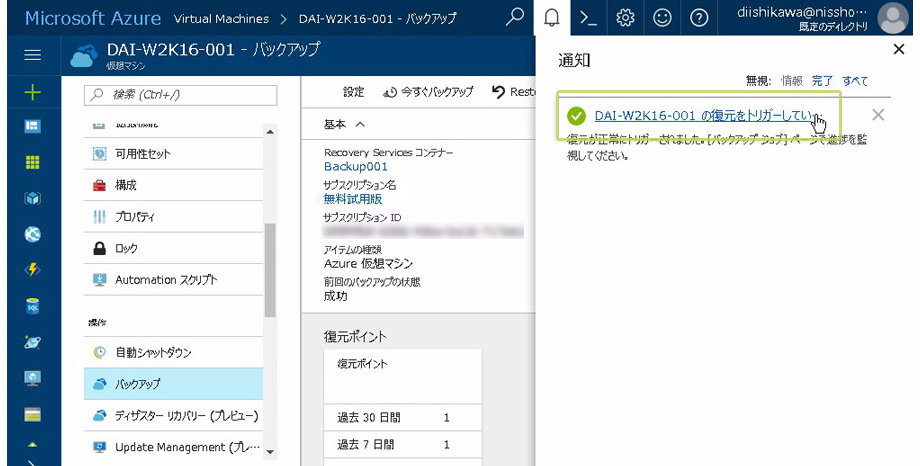Screen dimensions: 920x466
Task: Click 過去 30 日間 restore point row
Action: click(x=402, y=417)
